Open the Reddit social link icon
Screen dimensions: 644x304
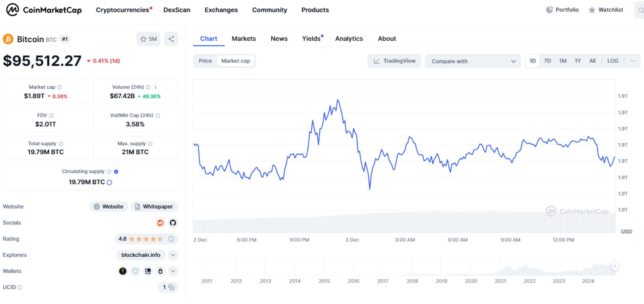tap(160, 223)
